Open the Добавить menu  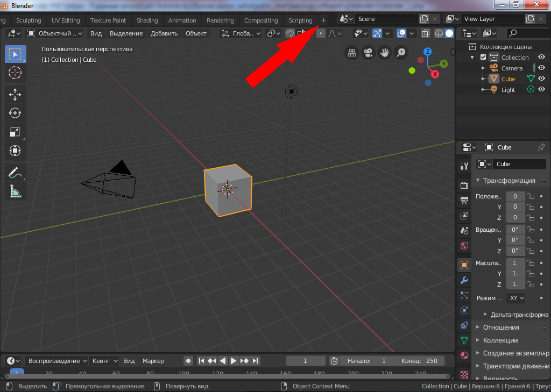[x=164, y=33]
